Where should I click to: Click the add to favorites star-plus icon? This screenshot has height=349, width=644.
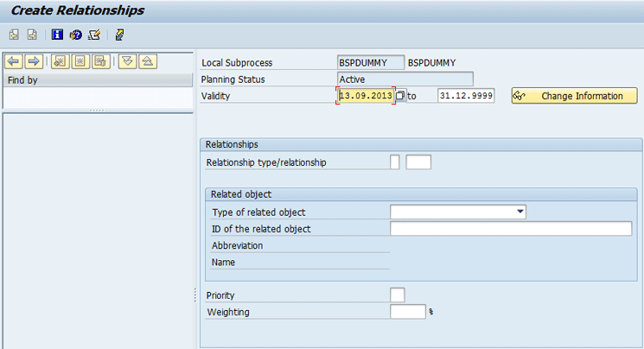[x=60, y=61]
